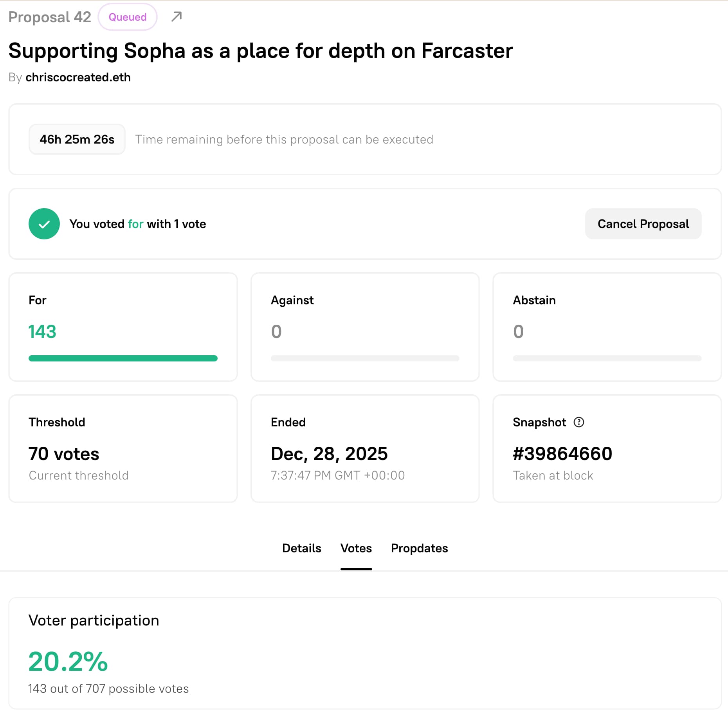Switch to the Details tab
The image size is (728, 719).
pyautogui.click(x=301, y=548)
